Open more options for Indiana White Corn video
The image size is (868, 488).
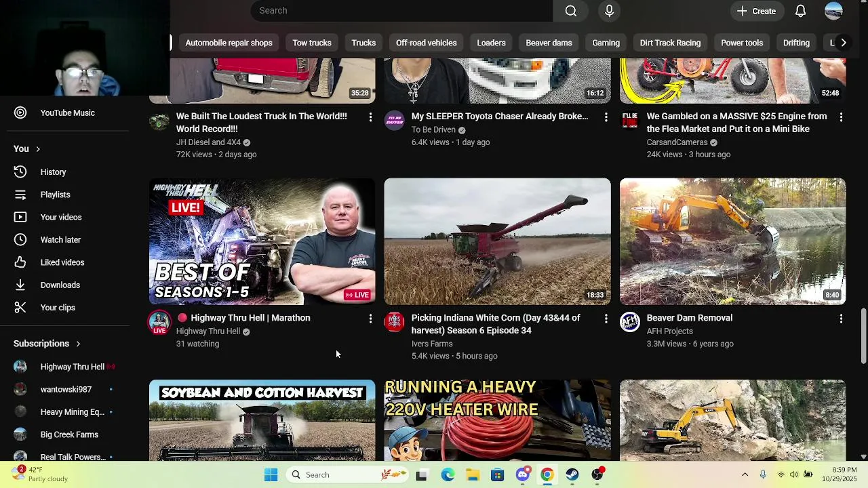(606, 319)
